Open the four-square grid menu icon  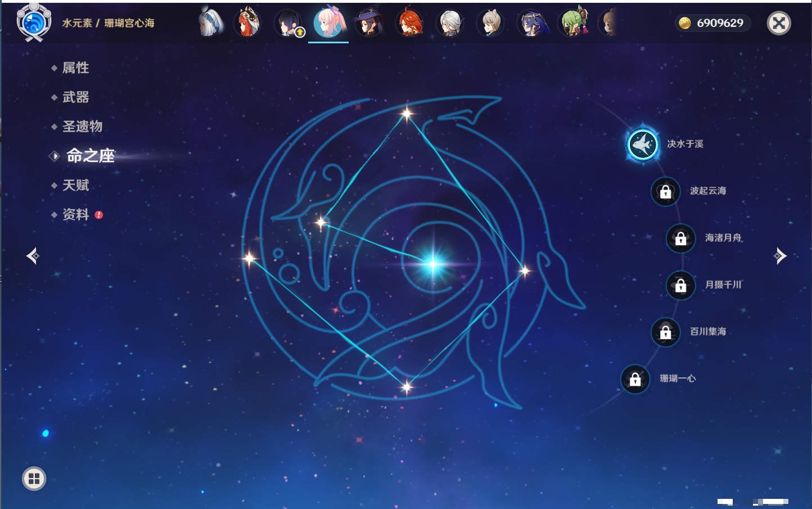[34, 479]
